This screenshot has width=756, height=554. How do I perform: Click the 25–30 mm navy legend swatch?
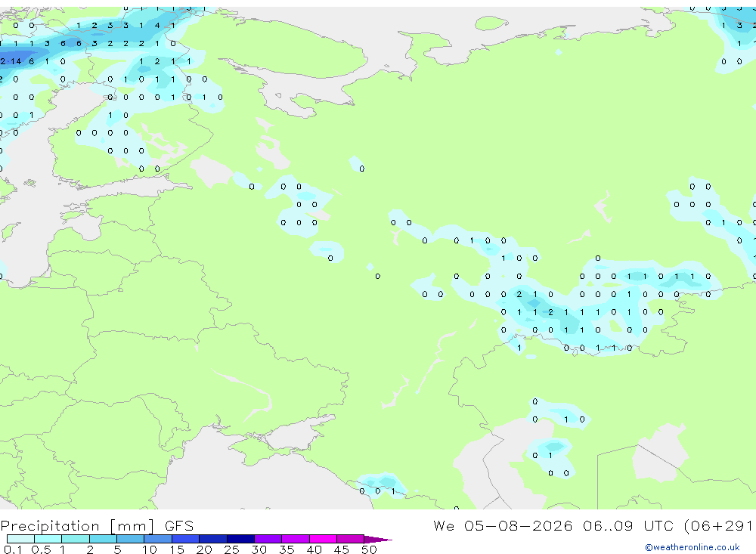click(240, 539)
